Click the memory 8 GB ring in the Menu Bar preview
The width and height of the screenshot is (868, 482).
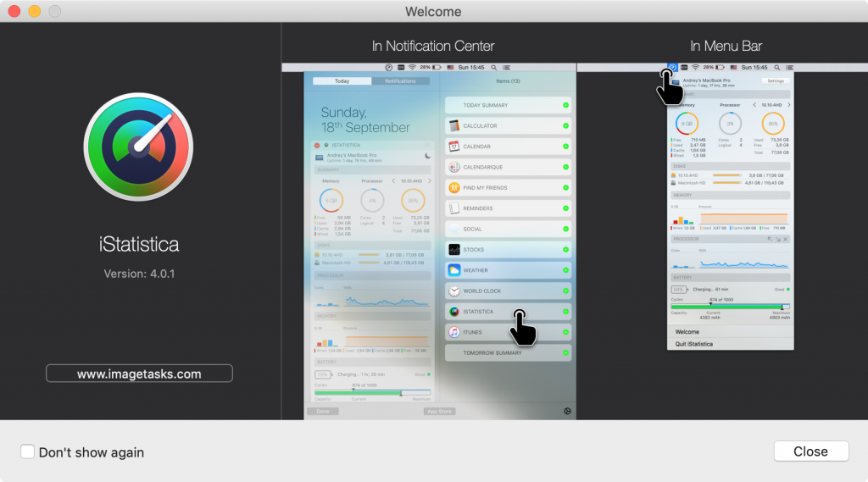coord(687,124)
